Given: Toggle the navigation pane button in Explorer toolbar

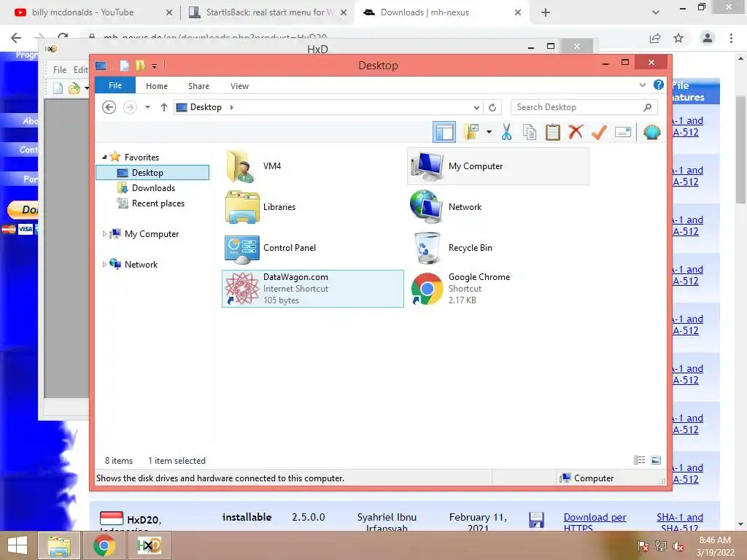Looking at the screenshot, I should click(444, 132).
